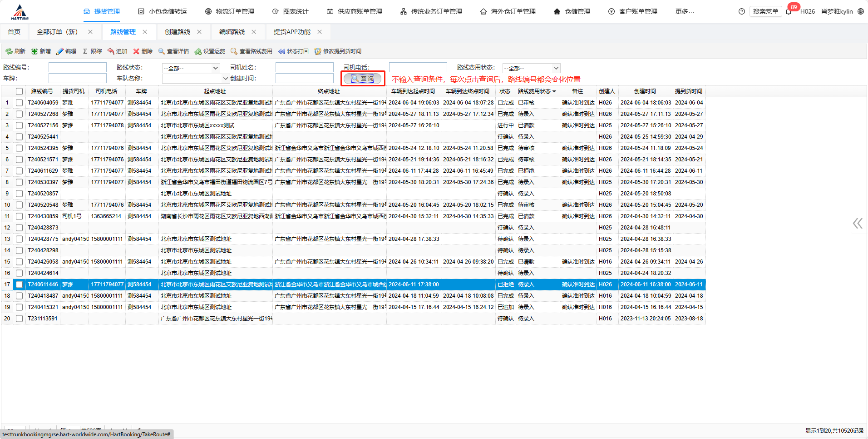Open the notification bell with badge 89
Screen dimensions: 868x439
(x=789, y=11)
